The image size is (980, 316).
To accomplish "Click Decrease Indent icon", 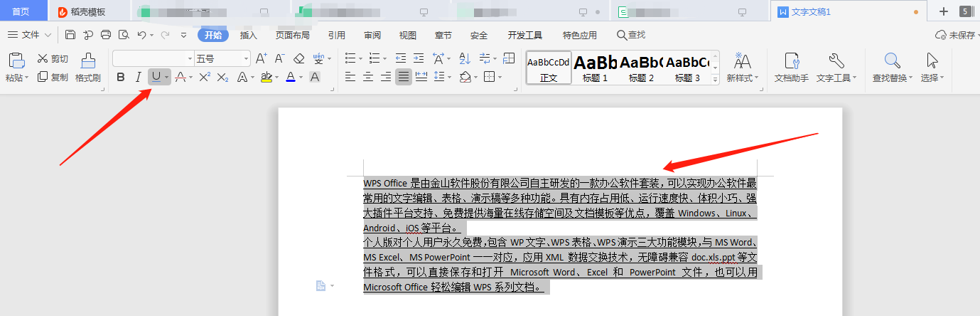I will point(401,58).
